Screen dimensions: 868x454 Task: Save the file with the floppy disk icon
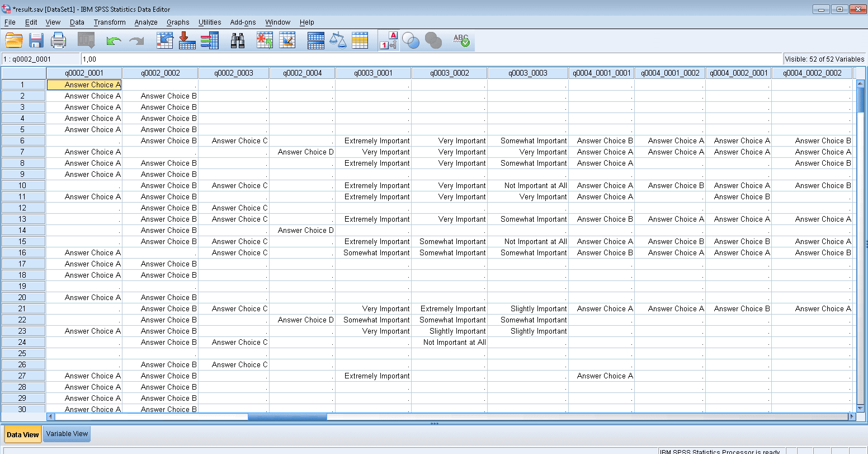(x=36, y=40)
